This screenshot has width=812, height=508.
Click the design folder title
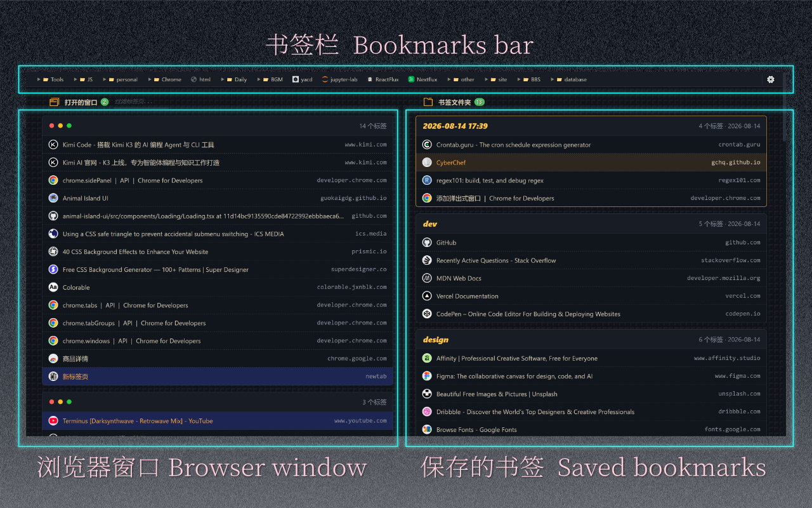435,340
